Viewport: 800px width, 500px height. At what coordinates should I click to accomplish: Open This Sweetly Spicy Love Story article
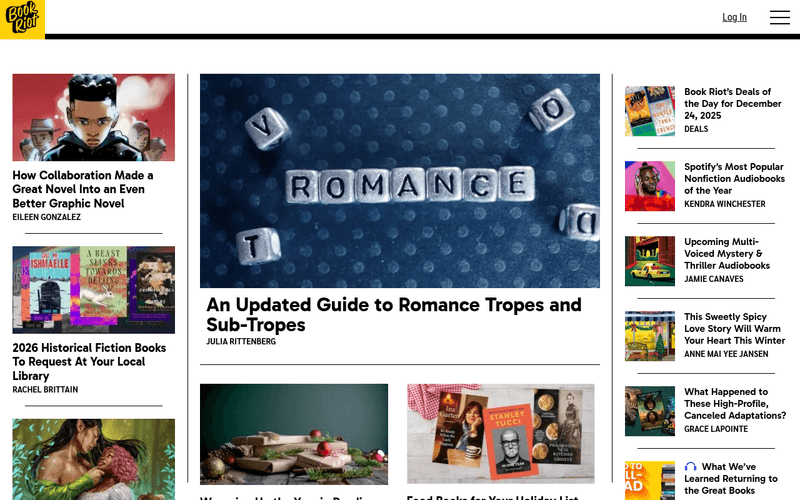[734, 329]
